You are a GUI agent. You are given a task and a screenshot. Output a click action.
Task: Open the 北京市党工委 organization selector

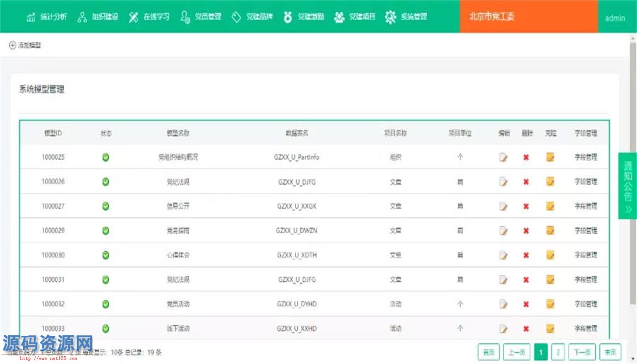coord(529,16)
